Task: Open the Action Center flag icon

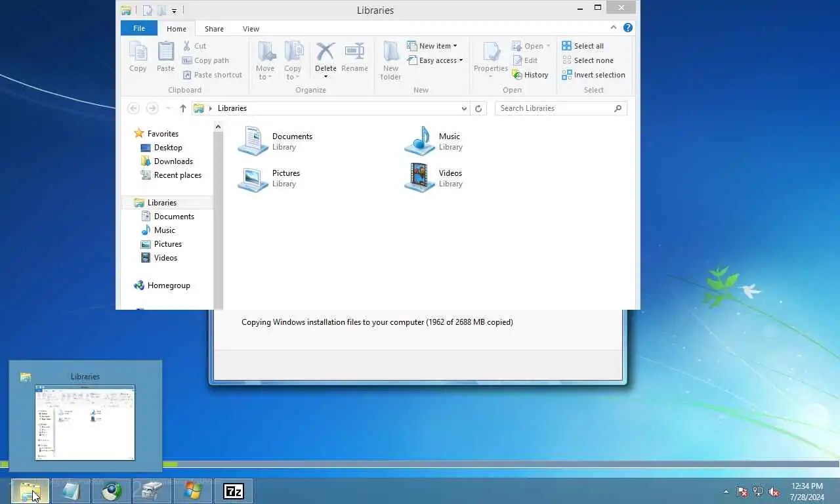Action: (742, 492)
